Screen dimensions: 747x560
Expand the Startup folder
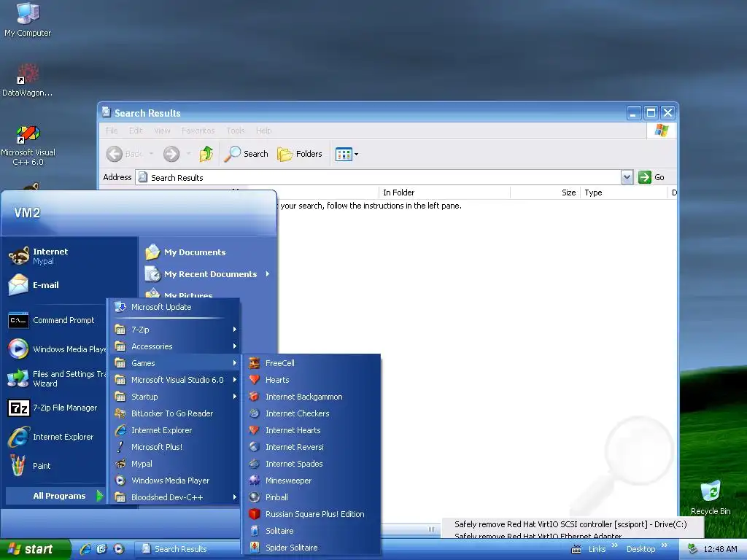(x=174, y=397)
